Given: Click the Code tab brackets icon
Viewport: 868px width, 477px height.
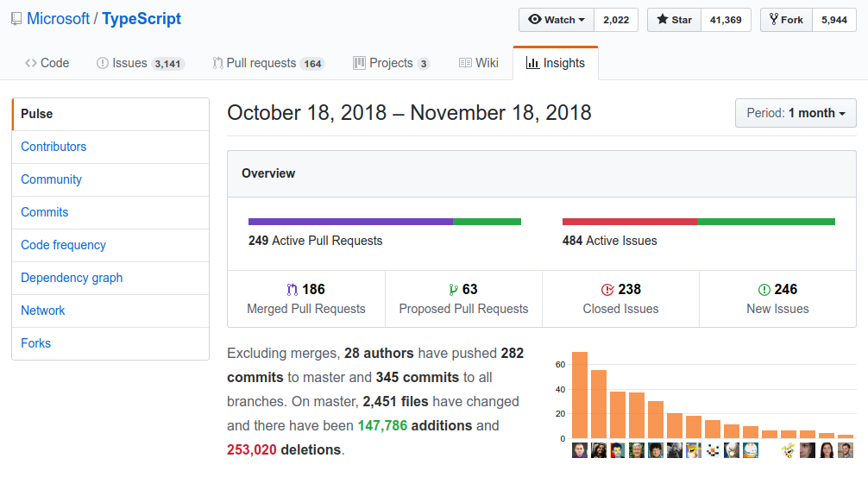Looking at the screenshot, I should click(x=31, y=63).
